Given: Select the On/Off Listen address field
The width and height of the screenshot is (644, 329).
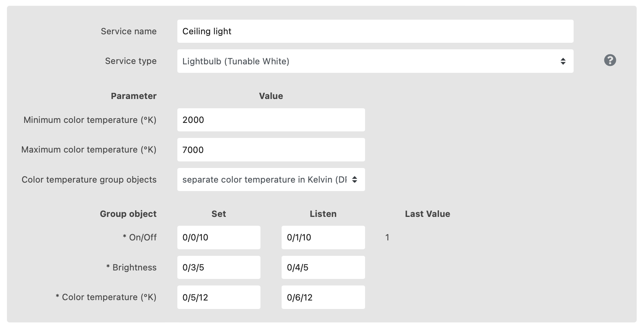Looking at the screenshot, I should pyautogui.click(x=323, y=237).
